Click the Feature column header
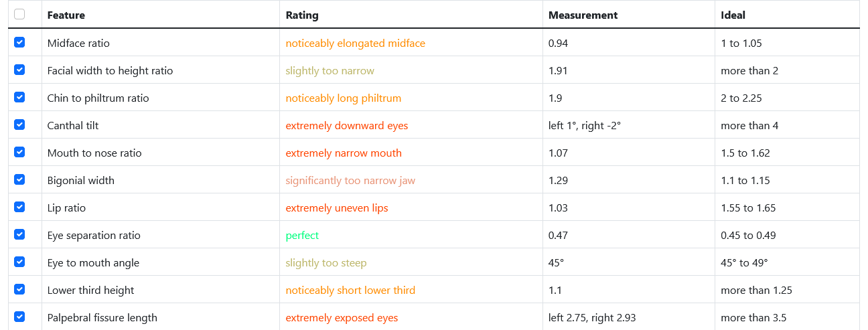This screenshot has width=868, height=330. click(x=66, y=15)
